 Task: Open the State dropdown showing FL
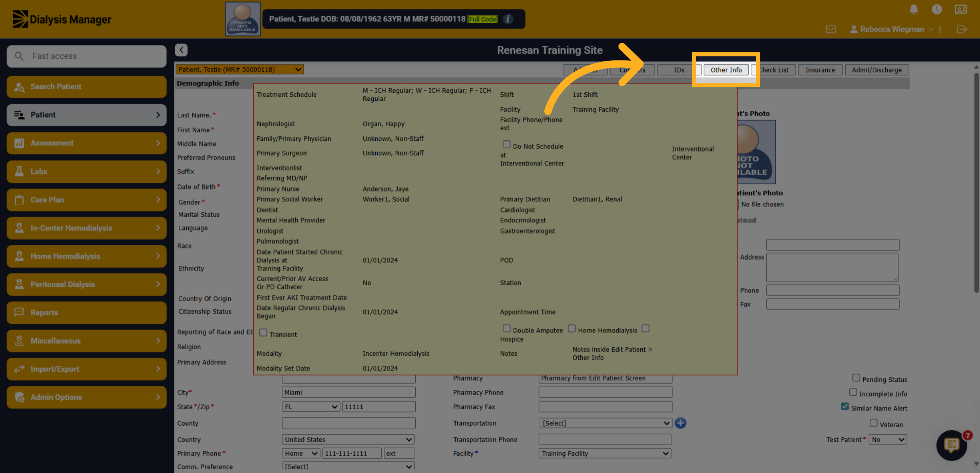click(311, 406)
